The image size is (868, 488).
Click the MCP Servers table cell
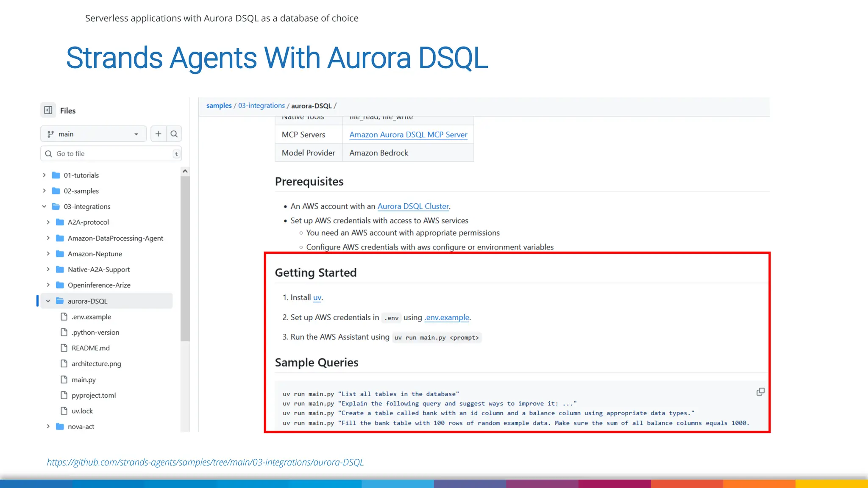[x=309, y=135]
